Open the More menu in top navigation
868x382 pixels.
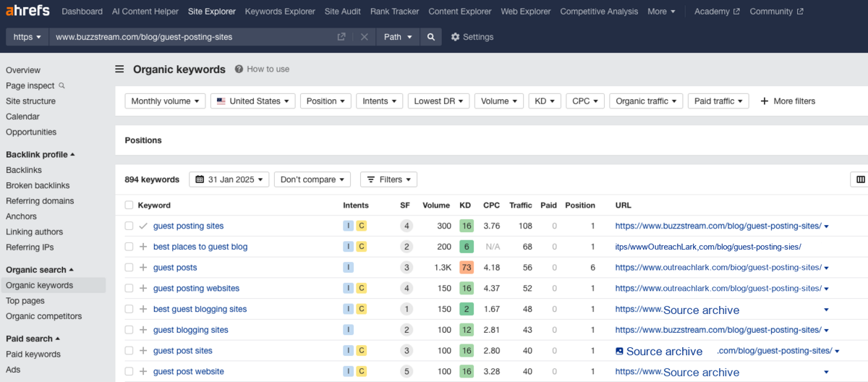[x=661, y=12]
